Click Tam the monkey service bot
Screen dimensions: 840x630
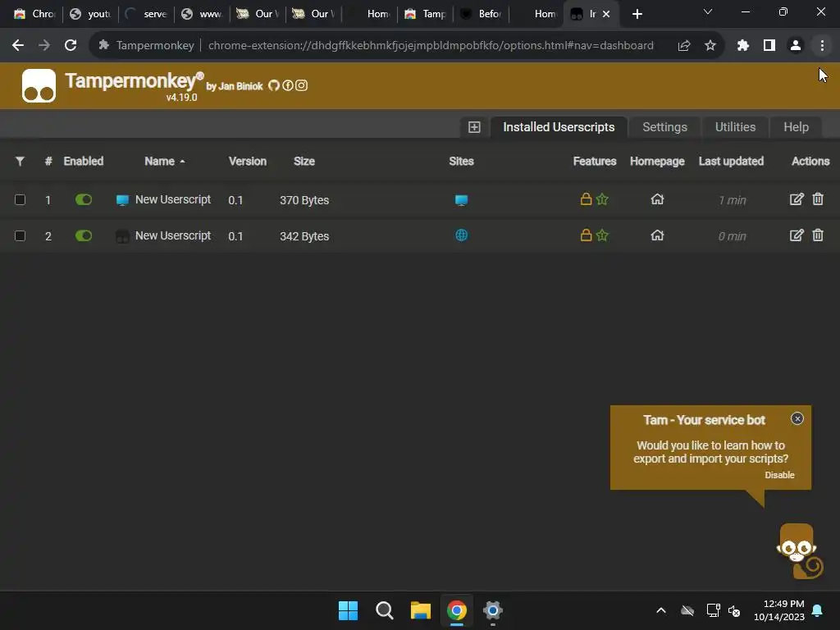(799, 551)
